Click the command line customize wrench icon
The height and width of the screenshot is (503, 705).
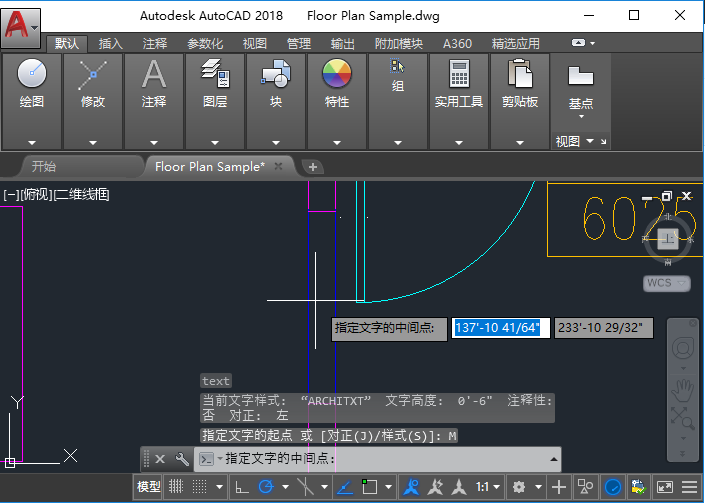click(x=182, y=459)
